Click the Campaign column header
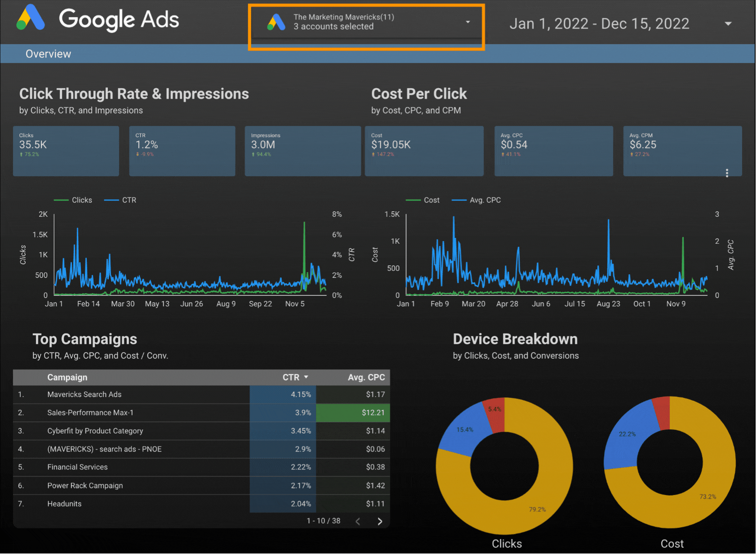Image resolution: width=756 pixels, height=554 pixels. click(67, 377)
